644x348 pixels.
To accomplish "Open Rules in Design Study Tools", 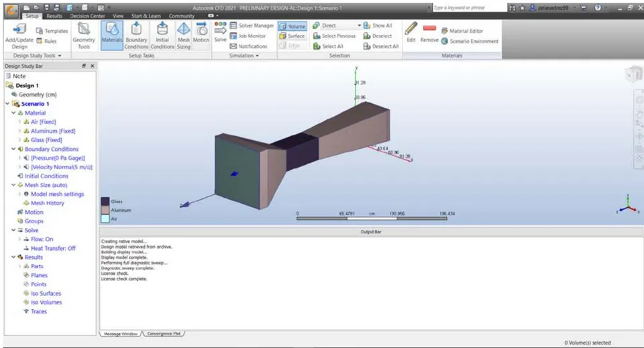I will pos(46,41).
